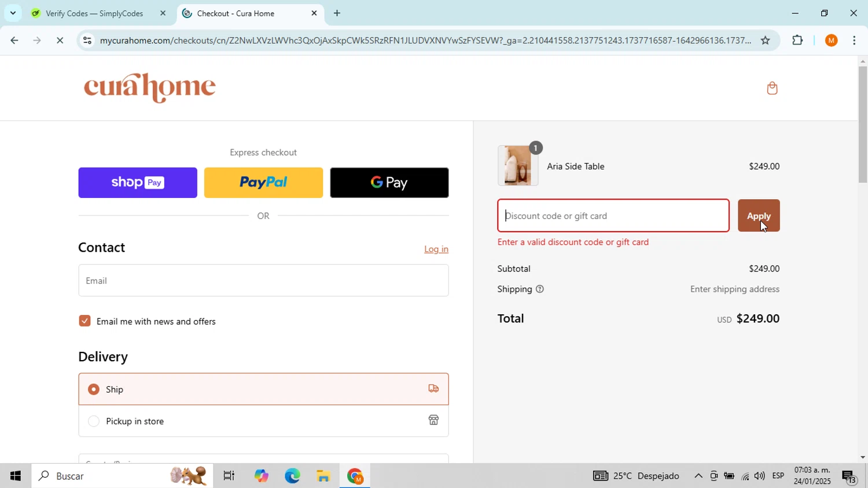The image size is (868, 488).
Task: Launch Copilot from taskbar
Action: coord(261,476)
